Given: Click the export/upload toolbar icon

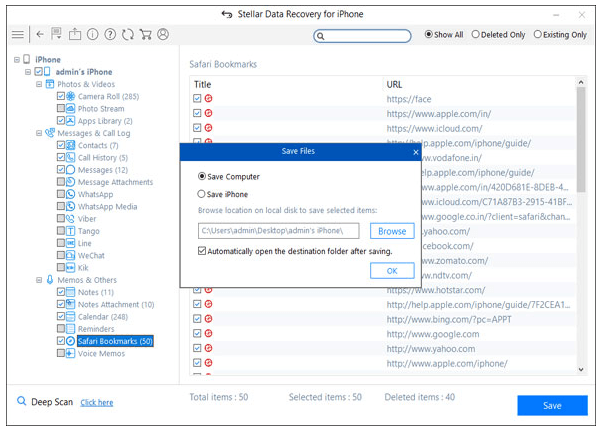Looking at the screenshot, I should 75,34.
